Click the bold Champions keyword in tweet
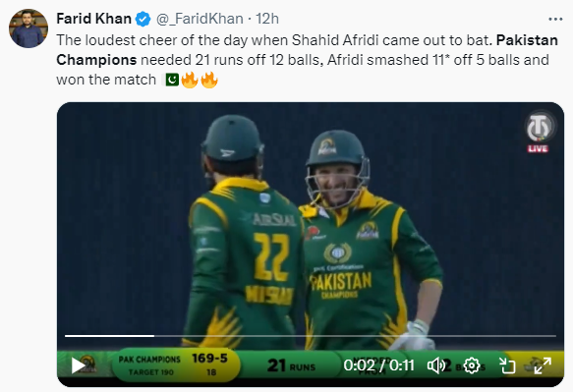 coord(96,60)
